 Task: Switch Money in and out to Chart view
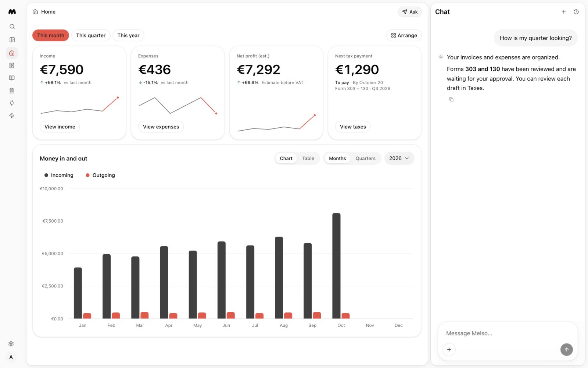tap(286, 158)
